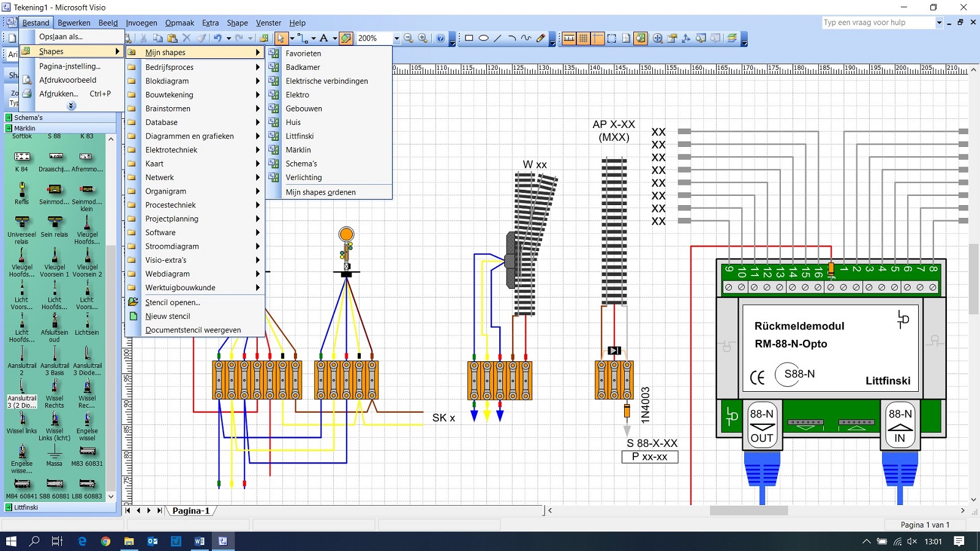Click the Zoom in magnifier icon
The width and height of the screenshot is (980, 551).
click(x=423, y=38)
